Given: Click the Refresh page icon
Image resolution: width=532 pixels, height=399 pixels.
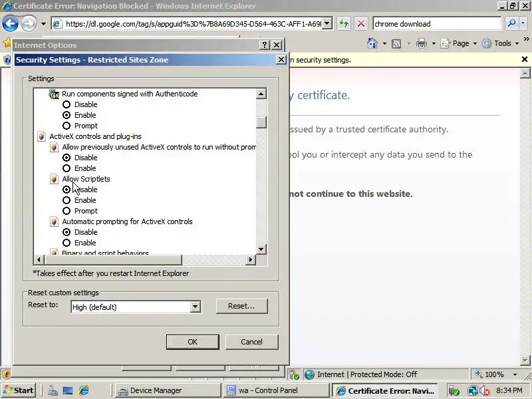Looking at the screenshot, I should pos(344,24).
